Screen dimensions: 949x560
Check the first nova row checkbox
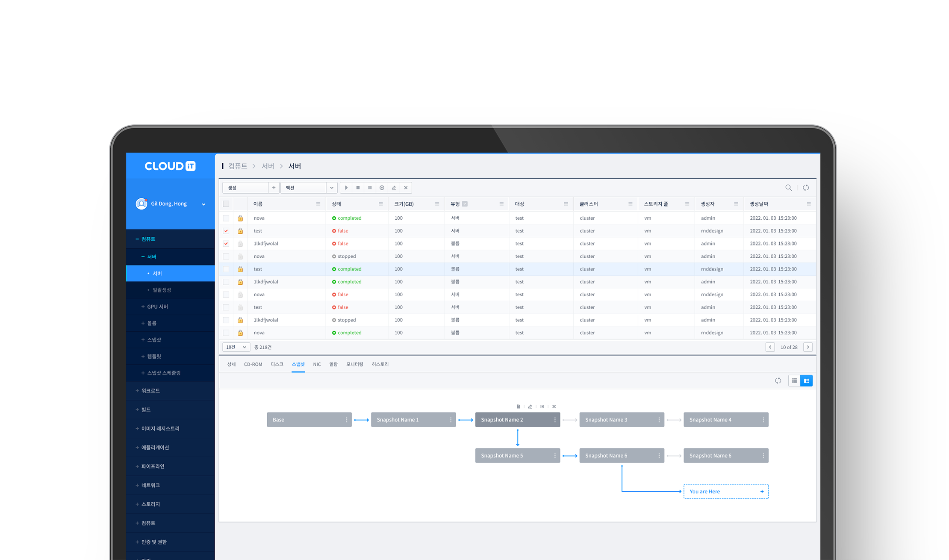point(226,218)
